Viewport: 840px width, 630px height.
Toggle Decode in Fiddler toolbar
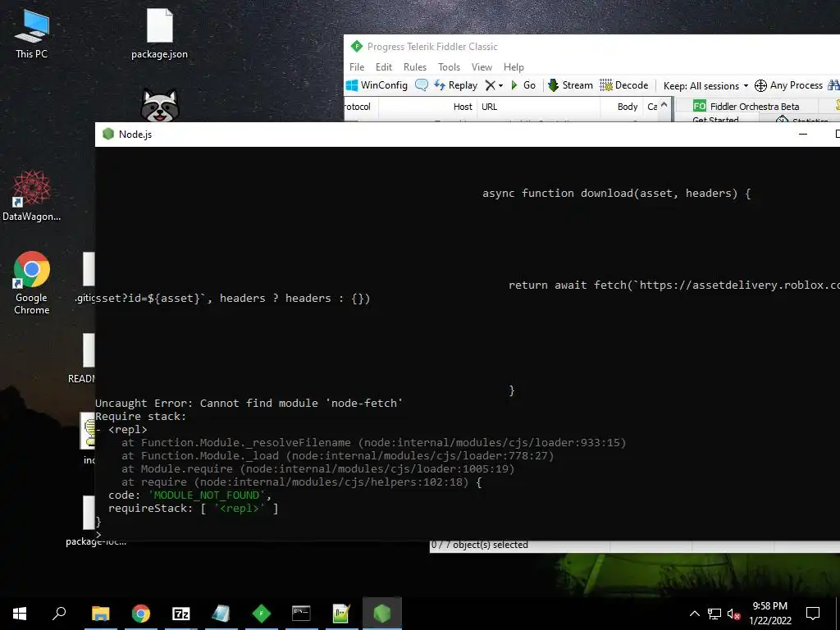(623, 85)
